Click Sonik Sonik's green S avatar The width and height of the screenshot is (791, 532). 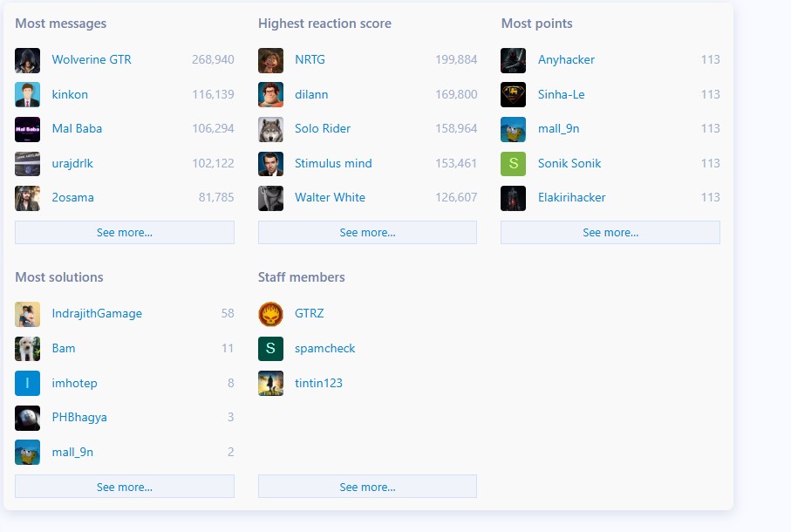click(513, 164)
